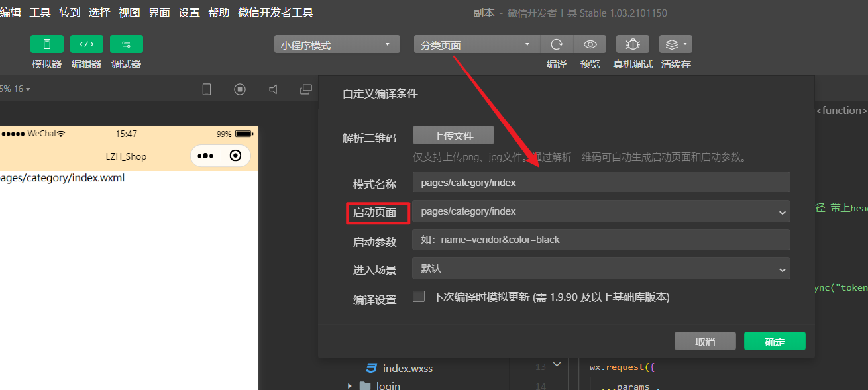Mute simulator sound with speaker icon
Image resolution: width=868 pixels, height=390 pixels.
pyautogui.click(x=273, y=89)
